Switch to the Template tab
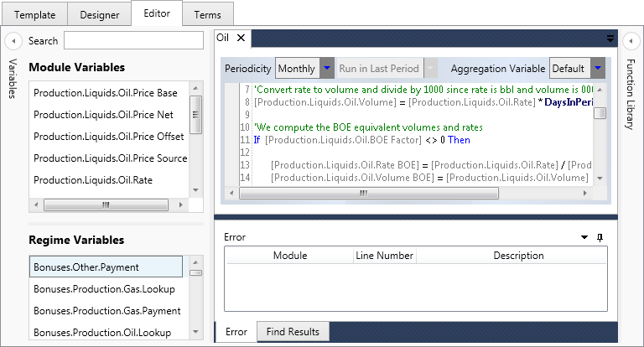 [x=35, y=15]
